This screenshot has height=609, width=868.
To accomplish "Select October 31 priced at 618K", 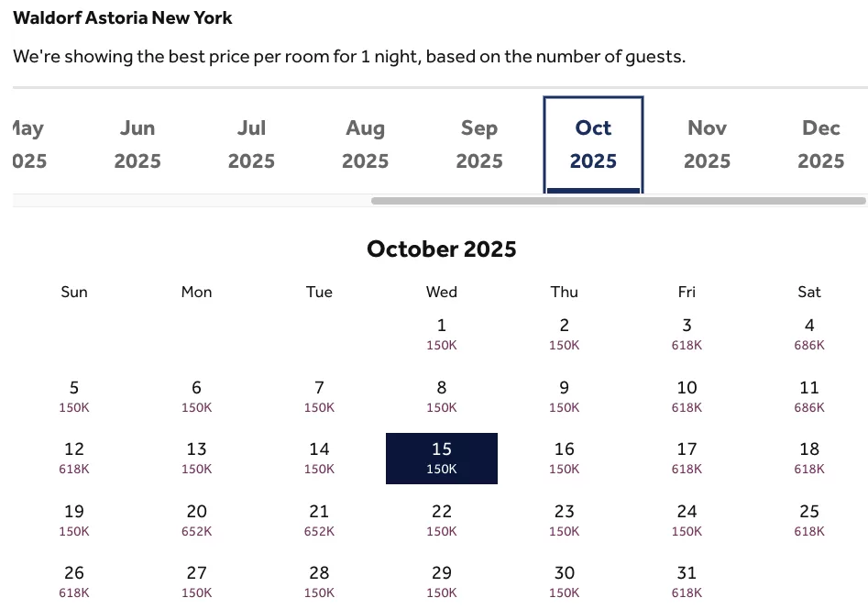I will click(687, 581).
